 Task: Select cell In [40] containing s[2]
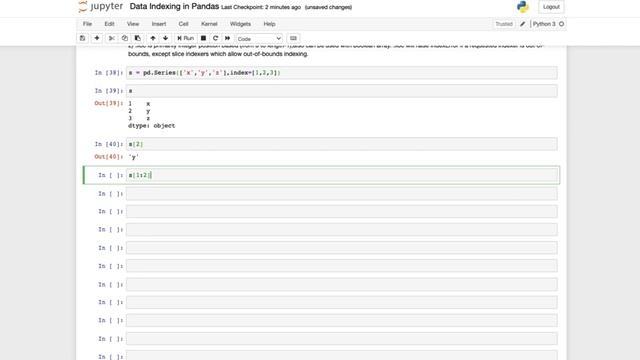pos(341,144)
